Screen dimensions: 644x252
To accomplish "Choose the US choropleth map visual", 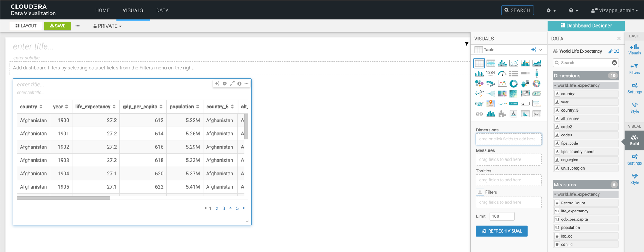I will [479, 104].
